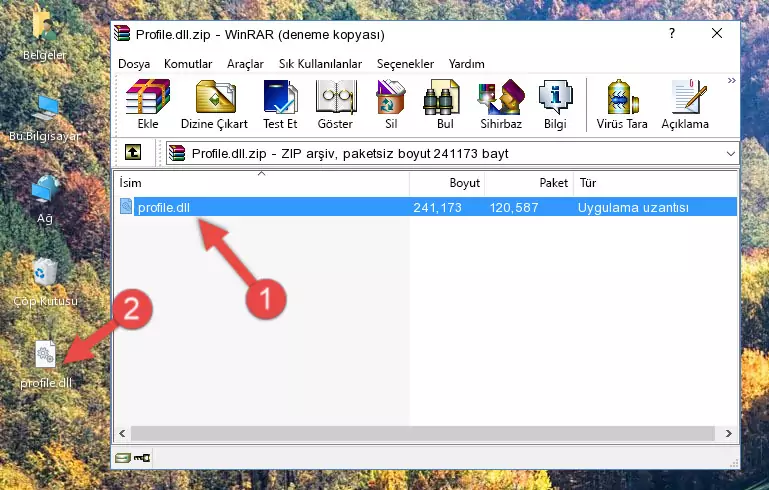Screen dimensions: 769x490
Task: Click the horizontal scrollbar left arrow
Action: (x=122, y=433)
